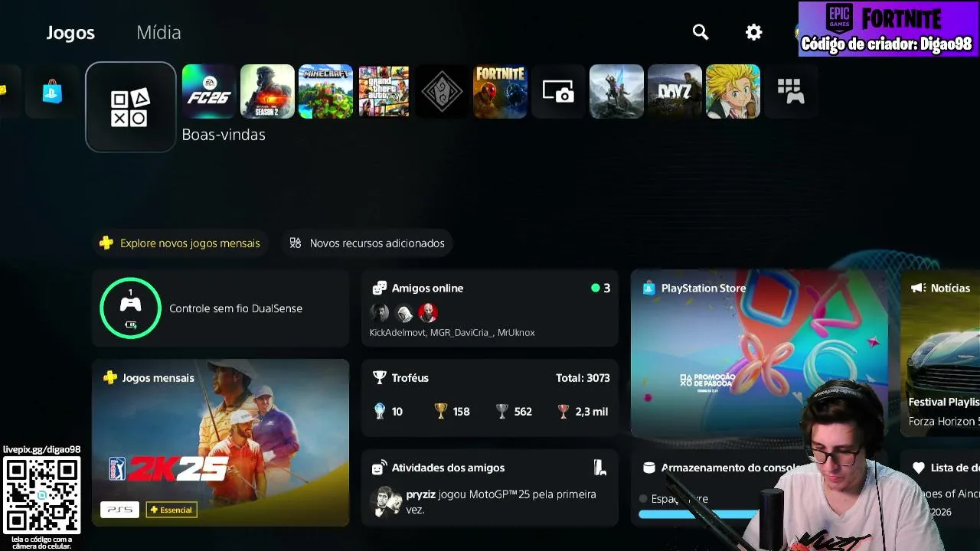Click the DualSense controller circle icon

[130, 308]
